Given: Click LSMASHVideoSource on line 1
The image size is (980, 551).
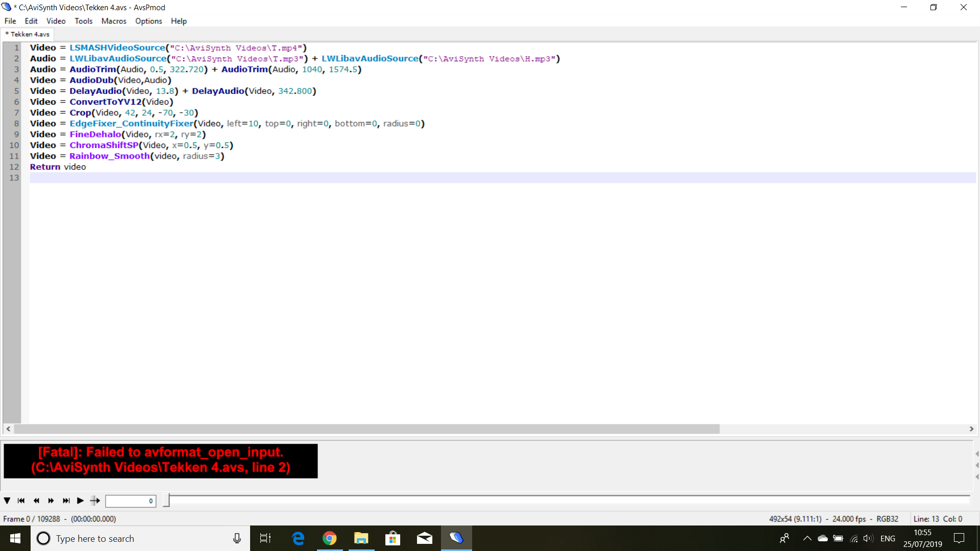Looking at the screenshot, I should (x=117, y=48).
